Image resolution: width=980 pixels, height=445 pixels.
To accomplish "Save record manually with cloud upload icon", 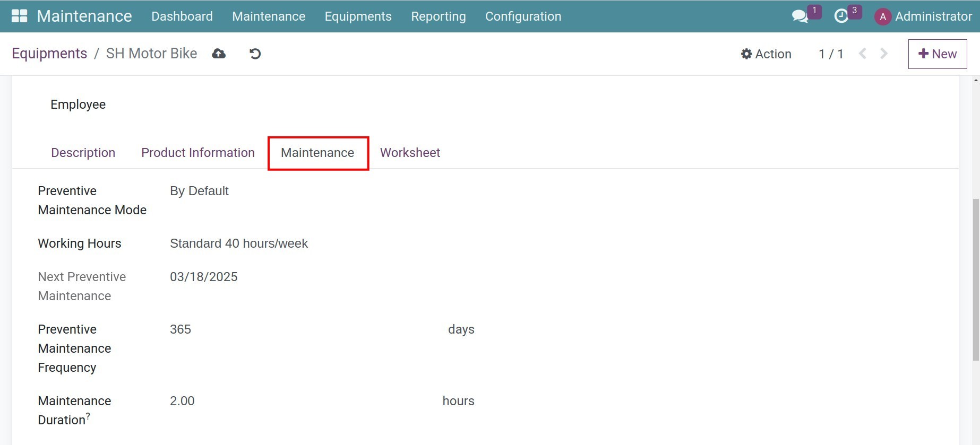I will (x=219, y=54).
